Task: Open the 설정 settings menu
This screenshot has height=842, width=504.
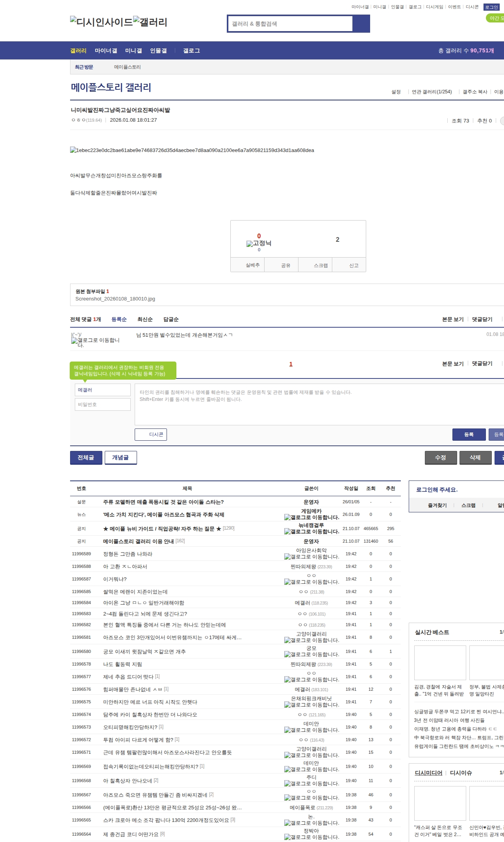Action: [396, 92]
